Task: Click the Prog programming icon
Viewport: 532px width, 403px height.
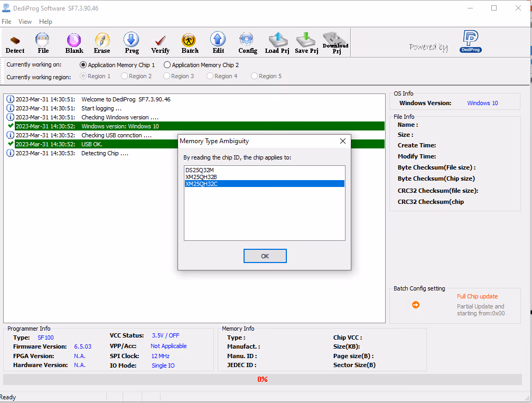Action: pyautogui.click(x=132, y=44)
